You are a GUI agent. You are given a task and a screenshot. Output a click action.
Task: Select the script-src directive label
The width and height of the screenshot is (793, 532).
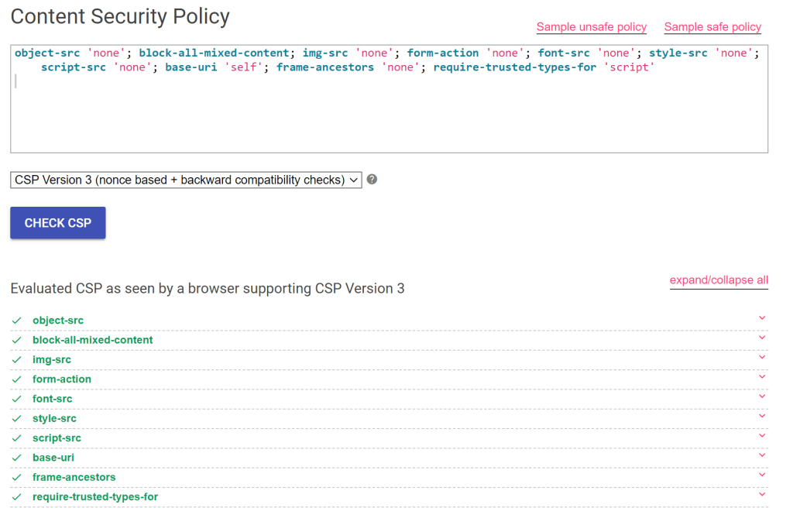(57, 438)
